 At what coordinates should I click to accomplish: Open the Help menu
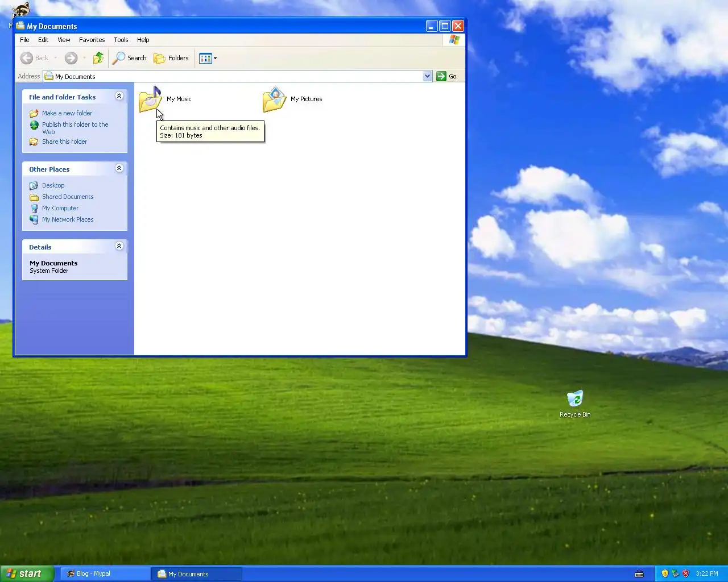[x=143, y=40]
